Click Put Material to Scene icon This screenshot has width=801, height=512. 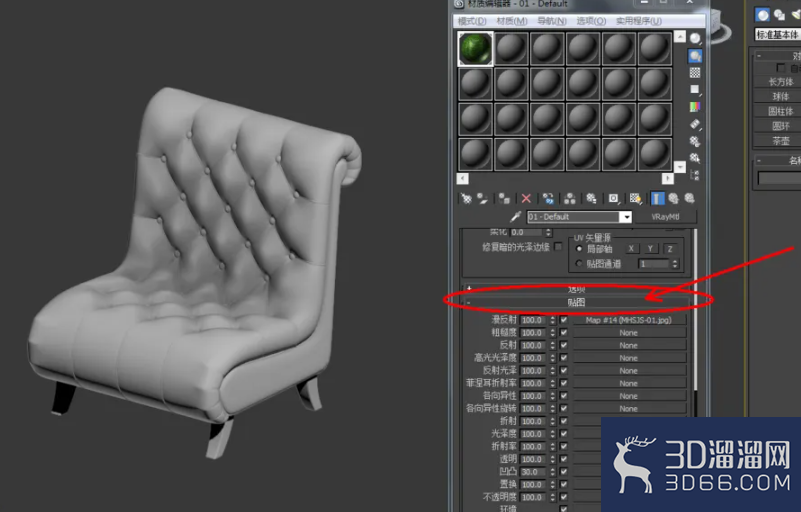(482, 198)
